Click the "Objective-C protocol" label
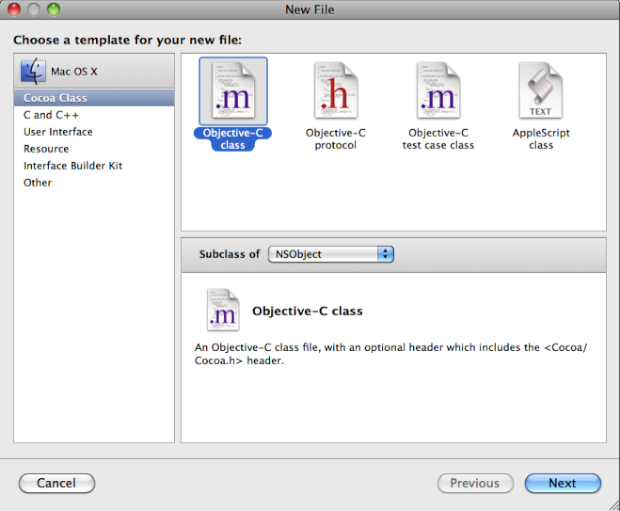The height and width of the screenshot is (511, 620). point(335,139)
